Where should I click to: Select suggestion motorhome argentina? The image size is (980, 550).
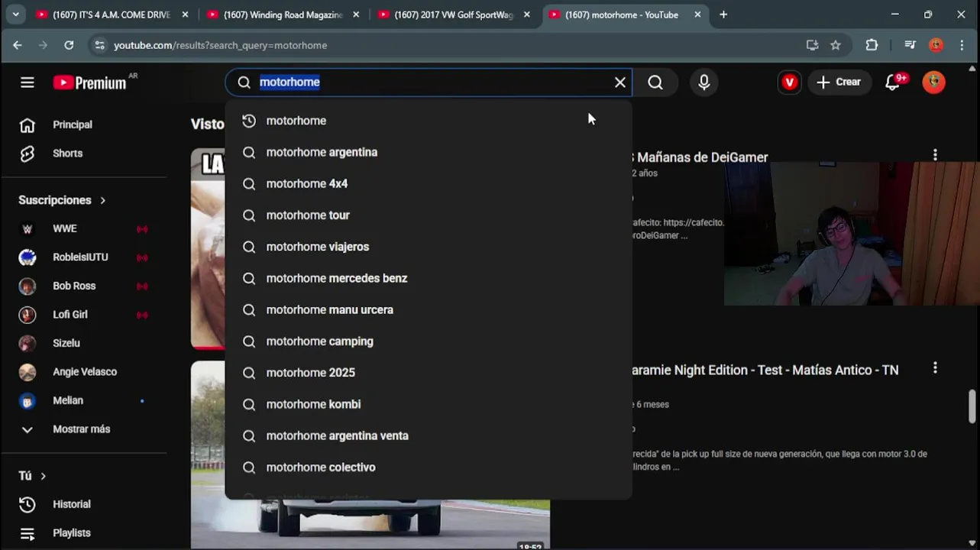pyautogui.click(x=429, y=152)
